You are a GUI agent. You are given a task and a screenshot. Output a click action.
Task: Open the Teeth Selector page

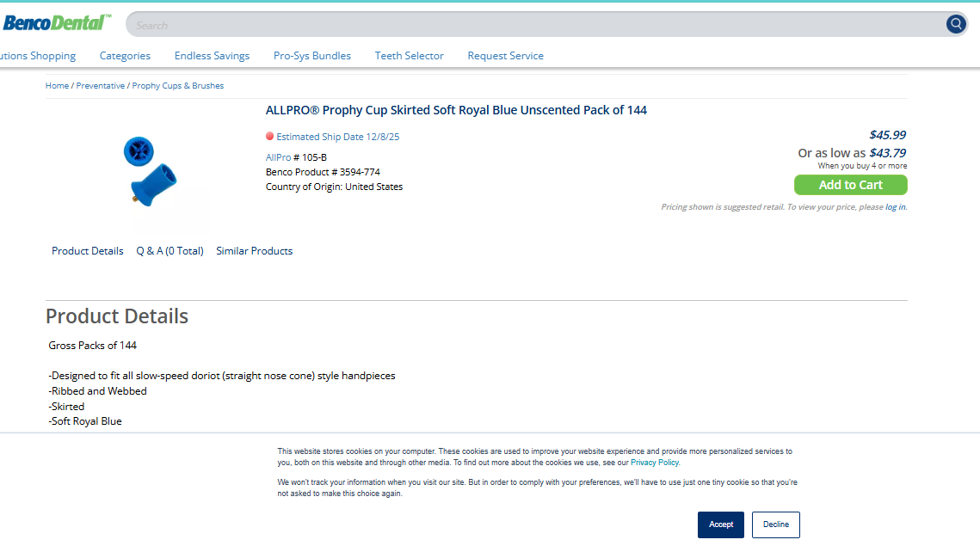409,56
